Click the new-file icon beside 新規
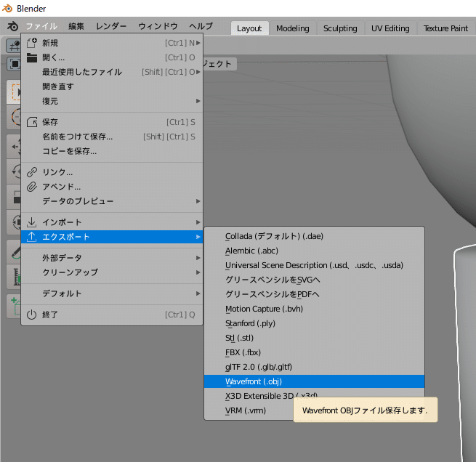Viewport: 476px width, 462px height. 32,43
